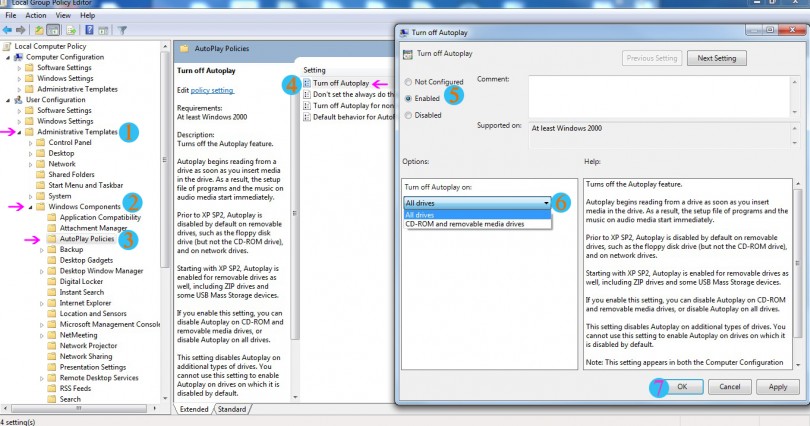Select the Control Panel folder in tree
This screenshot has width=810, height=426.
[x=70, y=143]
